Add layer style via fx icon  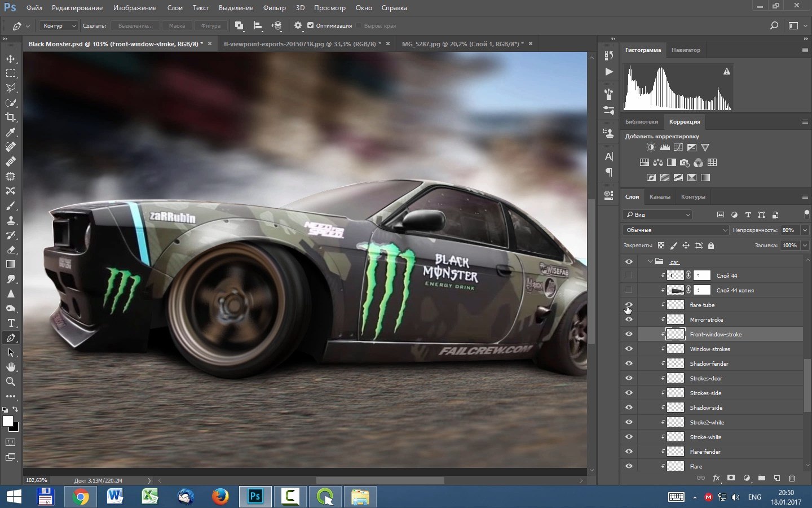pyautogui.click(x=716, y=478)
